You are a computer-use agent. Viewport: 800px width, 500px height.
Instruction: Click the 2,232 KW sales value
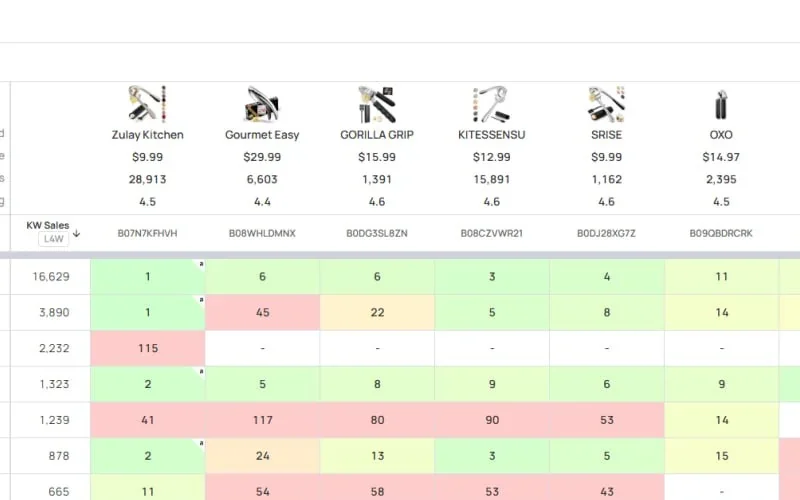(x=54, y=348)
